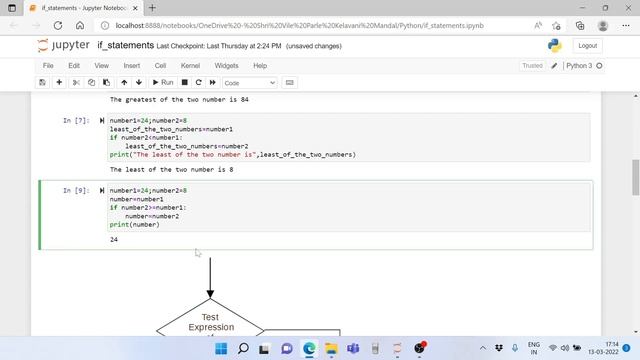
Task: Click the Last Checkpoint timestamp text
Action: pyautogui.click(x=219, y=46)
